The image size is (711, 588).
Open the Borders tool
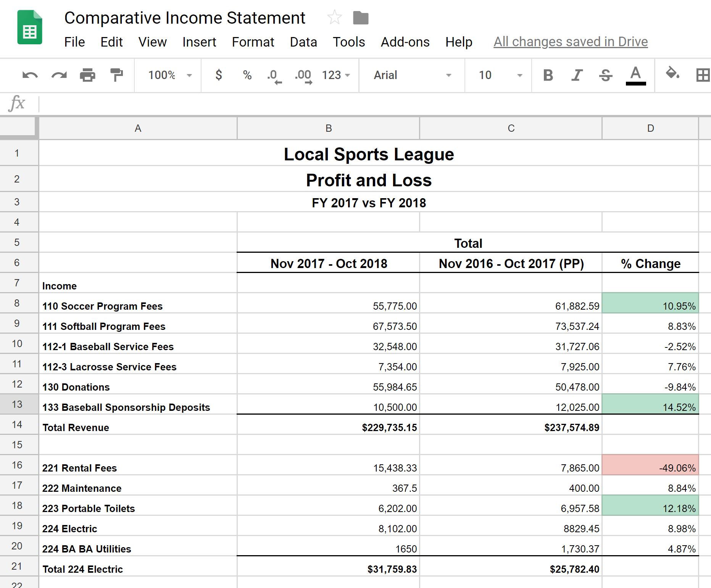coord(703,75)
